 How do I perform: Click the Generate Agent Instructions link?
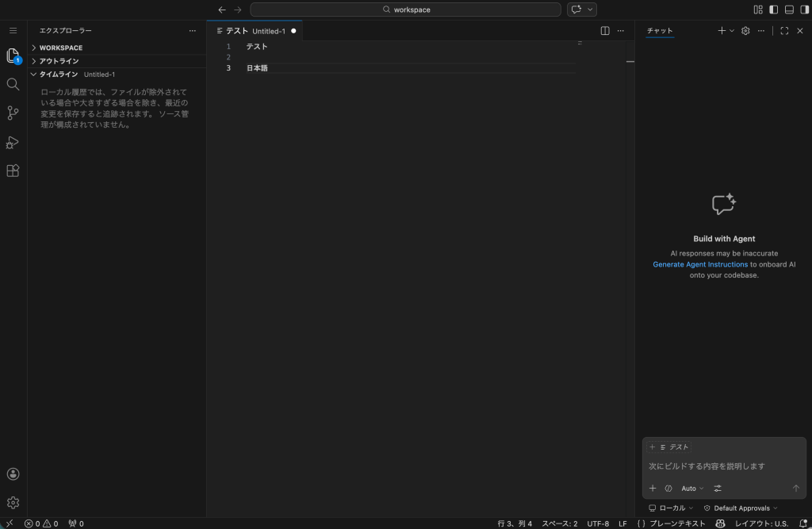click(700, 264)
